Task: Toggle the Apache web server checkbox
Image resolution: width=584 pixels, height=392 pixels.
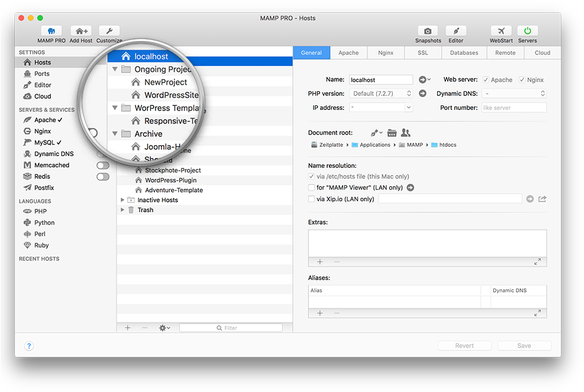Action: 486,80
